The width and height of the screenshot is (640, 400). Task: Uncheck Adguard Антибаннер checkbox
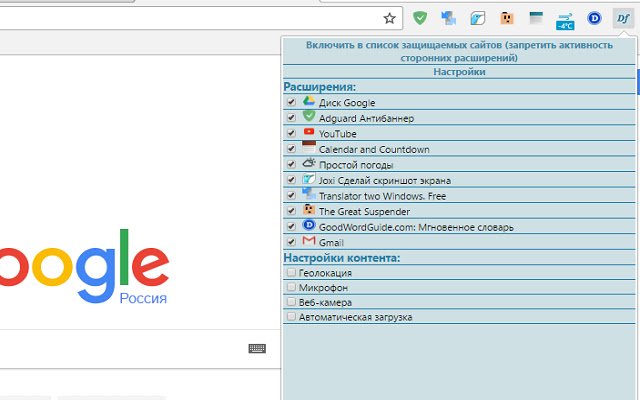(x=291, y=117)
